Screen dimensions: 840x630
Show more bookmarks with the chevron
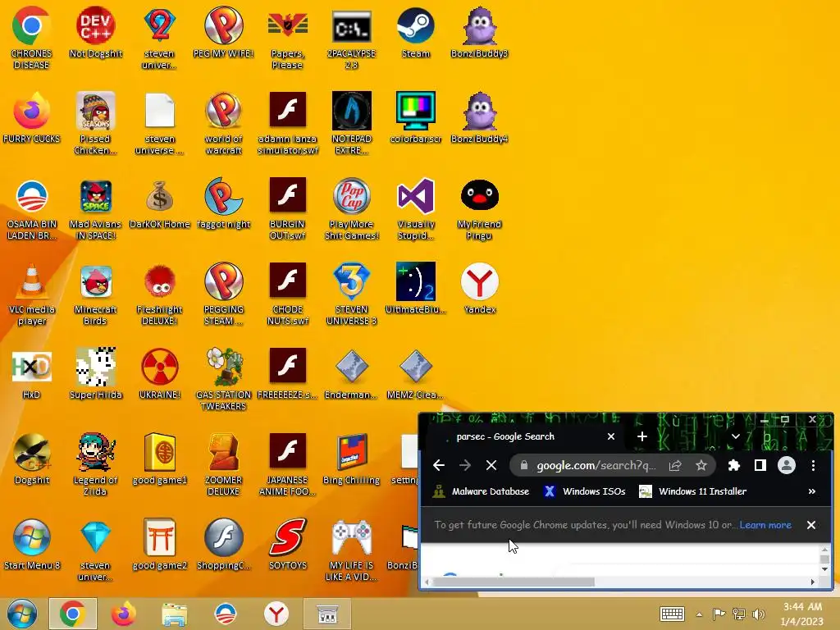(x=811, y=491)
